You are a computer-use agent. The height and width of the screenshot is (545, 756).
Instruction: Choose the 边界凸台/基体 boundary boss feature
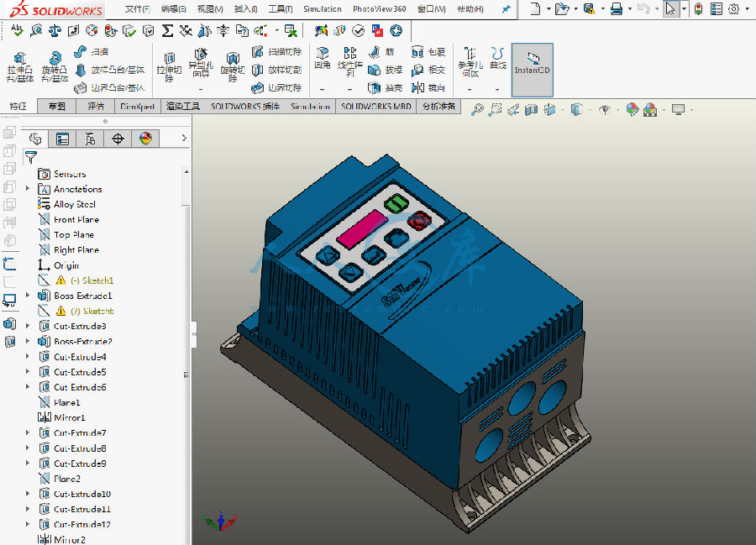(x=110, y=87)
